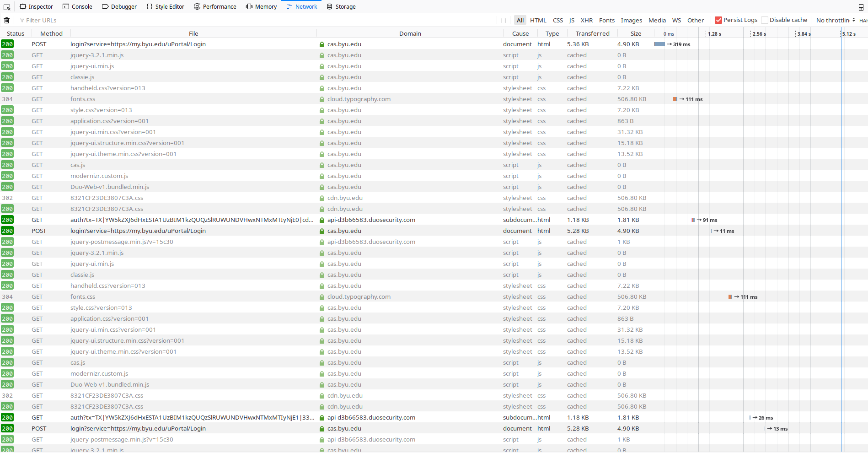Filter requests by XHR
Viewport: 868px width, 453px height.
[587, 20]
